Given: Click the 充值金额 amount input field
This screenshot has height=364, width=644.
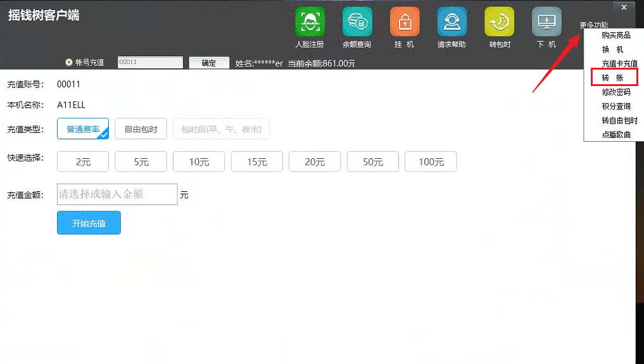Looking at the screenshot, I should (x=117, y=194).
